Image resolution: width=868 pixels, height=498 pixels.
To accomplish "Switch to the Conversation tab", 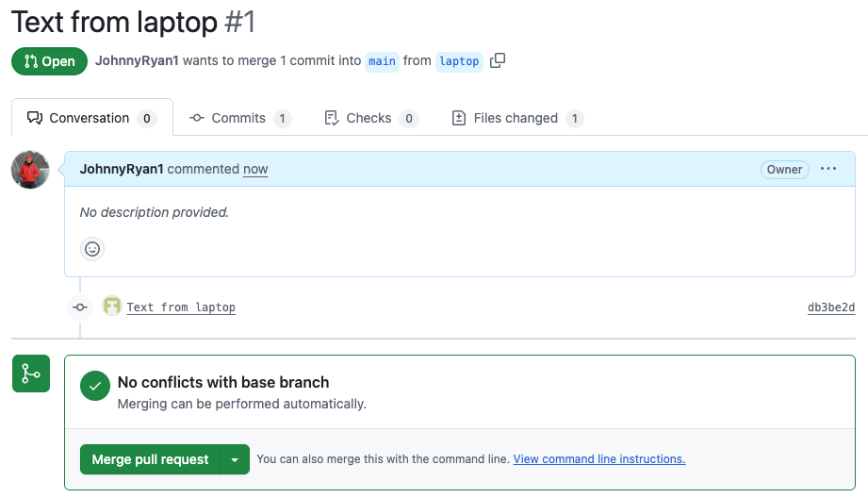I will [91, 118].
